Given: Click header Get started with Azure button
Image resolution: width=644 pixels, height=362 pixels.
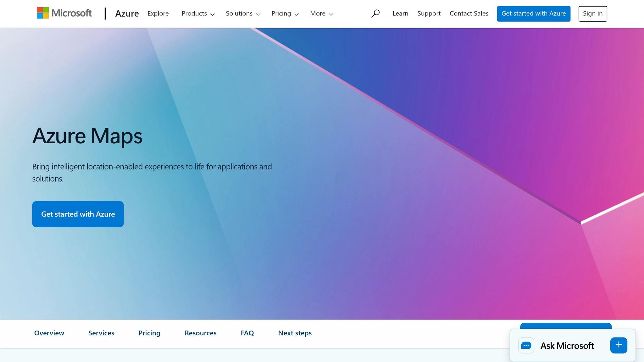Looking at the screenshot, I should pos(534,14).
